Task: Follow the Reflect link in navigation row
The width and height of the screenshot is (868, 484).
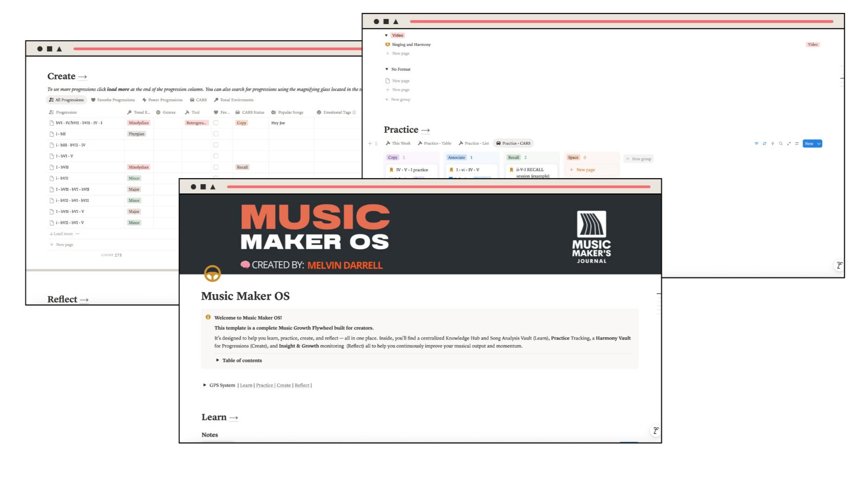Action: click(301, 386)
